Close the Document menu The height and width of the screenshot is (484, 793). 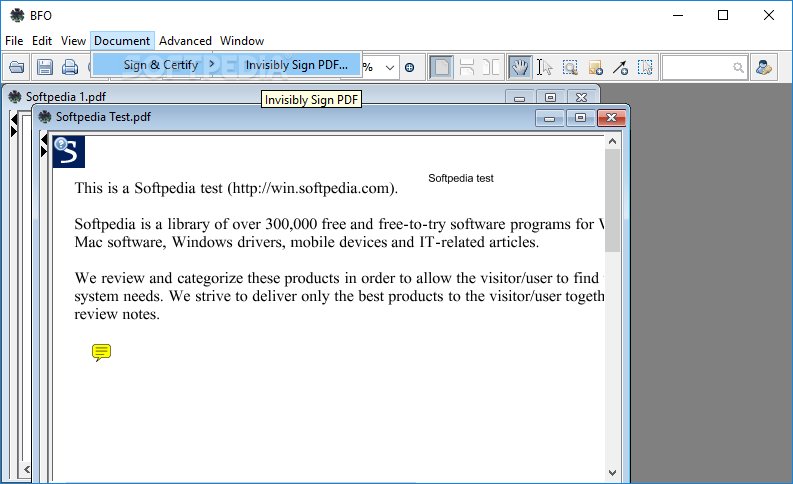click(122, 41)
